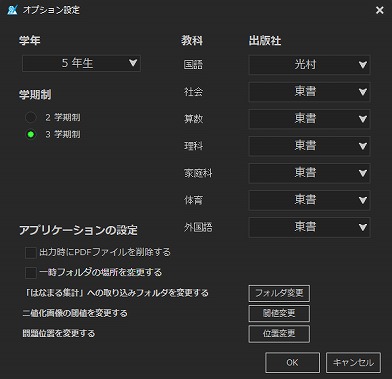This screenshot has height=379, width=392.
Task: Click the 閾値変更 button
Action: (x=279, y=313)
